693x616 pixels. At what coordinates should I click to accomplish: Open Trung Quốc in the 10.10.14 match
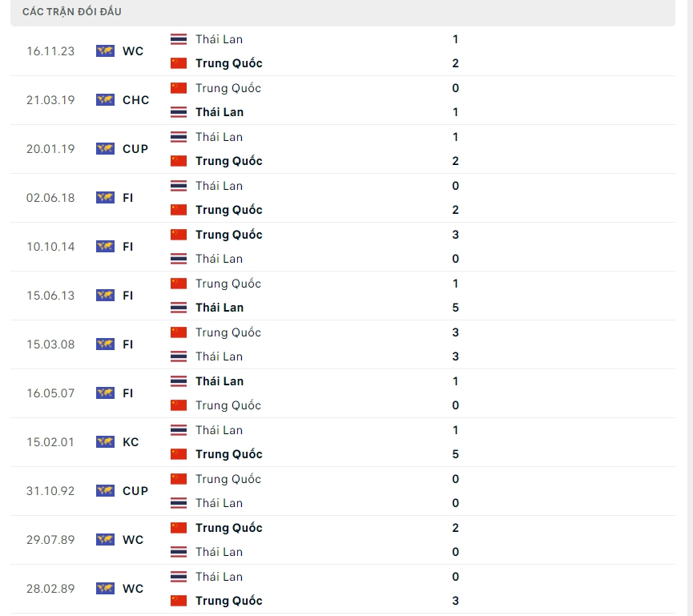click(228, 235)
